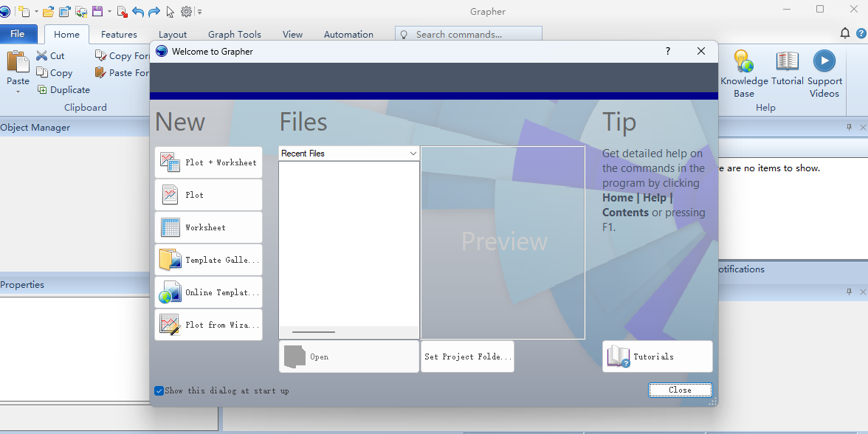This screenshot has height=434, width=868.
Task: Open the Template Gallery option
Action: (x=208, y=260)
